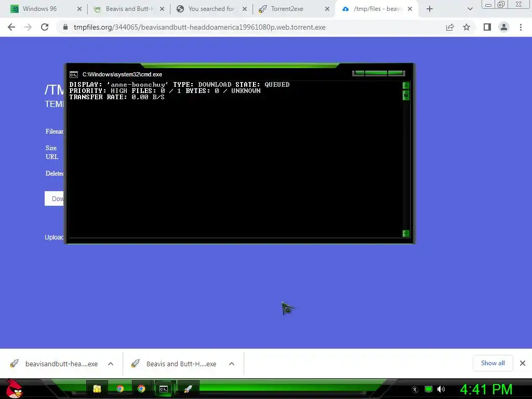Close the You searched for tab

click(245, 9)
